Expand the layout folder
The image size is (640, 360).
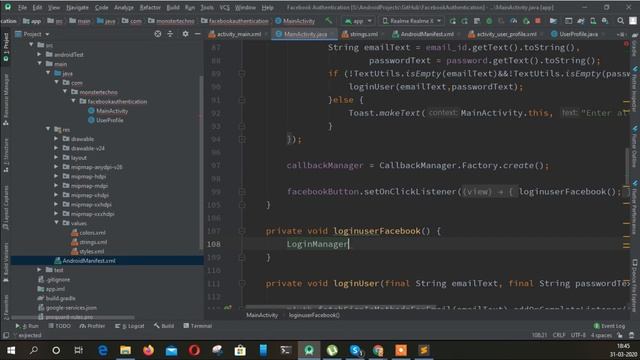[x=57, y=158]
